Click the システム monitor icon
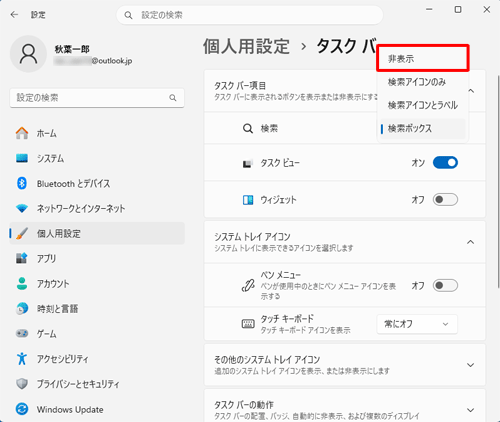This screenshot has width=500, height=422. click(x=22, y=158)
